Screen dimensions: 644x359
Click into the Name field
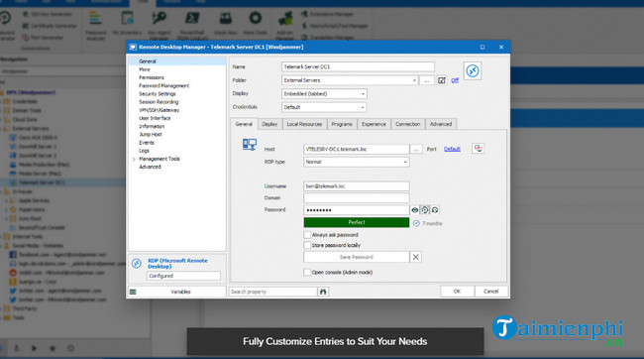[x=358, y=66]
